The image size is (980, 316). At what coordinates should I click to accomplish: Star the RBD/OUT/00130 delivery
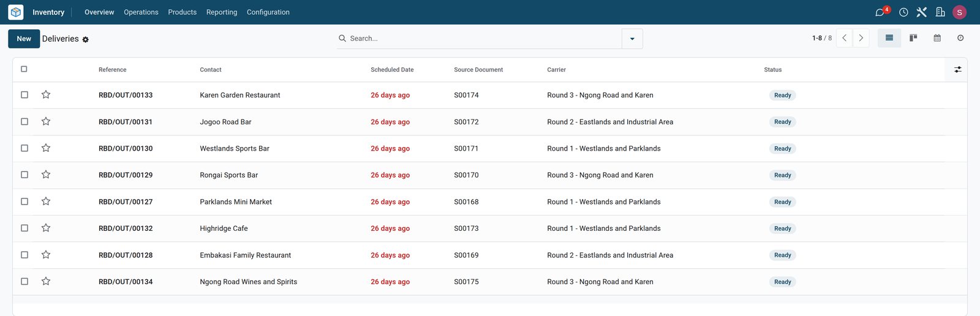(x=46, y=148)
